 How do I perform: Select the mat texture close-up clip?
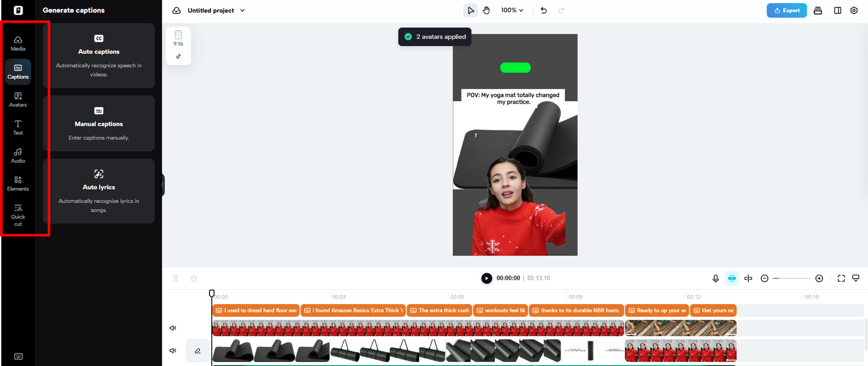pyautogui.click(x=503, y=350)
